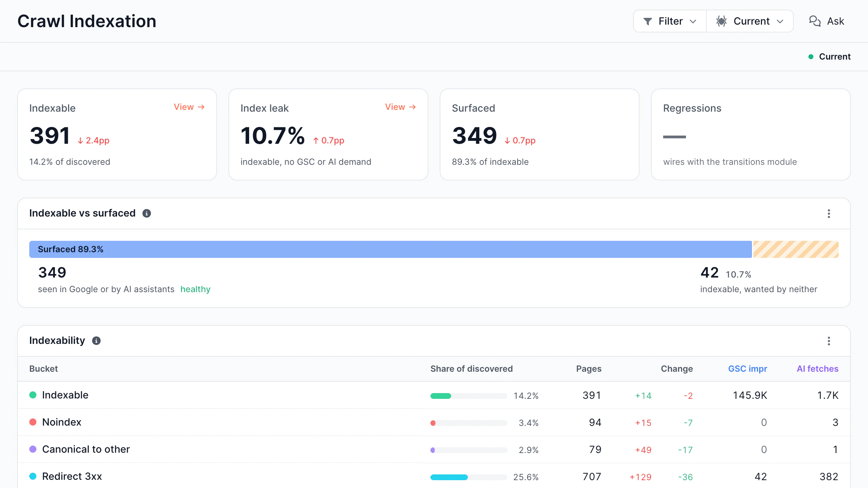
Task: Sort by Share of discovered column header
Action: coord(471,369)
